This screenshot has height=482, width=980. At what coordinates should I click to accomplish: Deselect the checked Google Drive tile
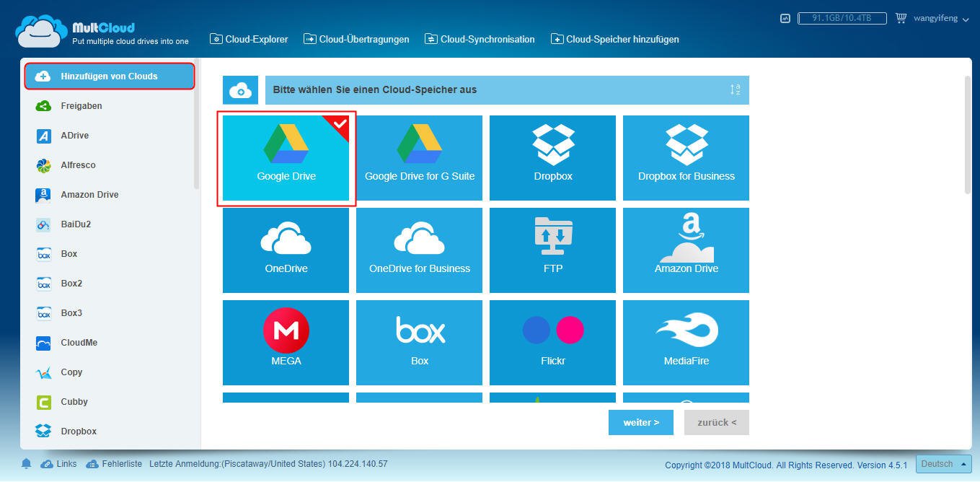coord(286,157)
